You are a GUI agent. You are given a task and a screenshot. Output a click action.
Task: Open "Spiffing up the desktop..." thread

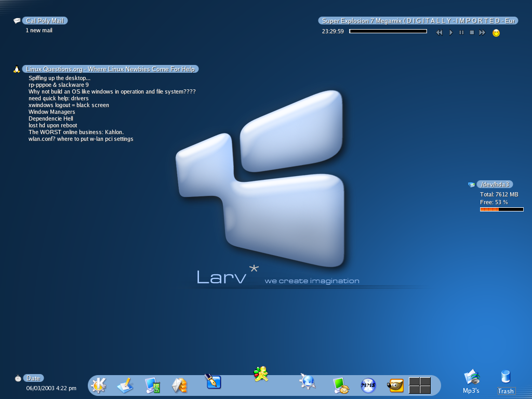pyautogui.click(x=59, y=78)
